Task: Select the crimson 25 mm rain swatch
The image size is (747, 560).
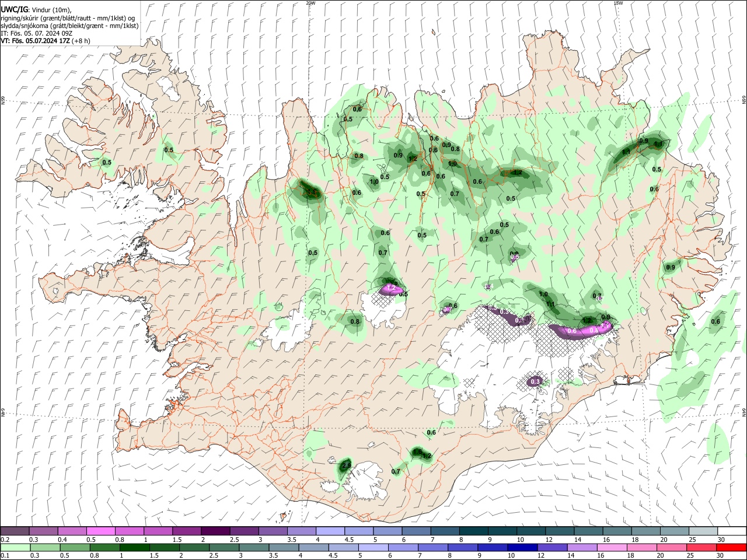Action: [x=701, y=547]
